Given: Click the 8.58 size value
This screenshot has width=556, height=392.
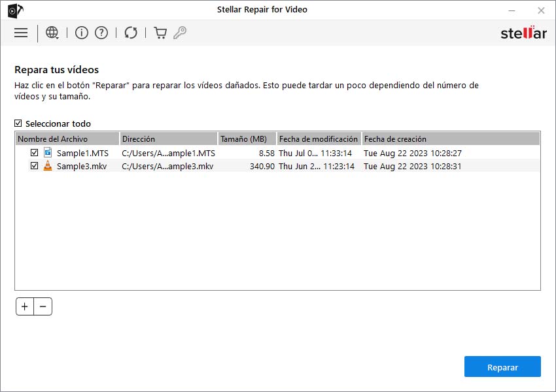Looking at the screenshot, I should [x=267, y=153].
